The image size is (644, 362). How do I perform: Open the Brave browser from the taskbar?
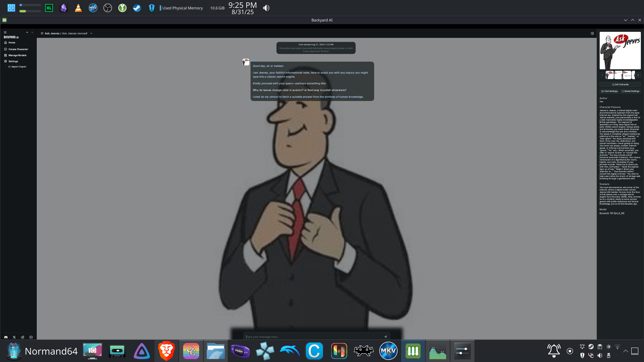167,351
